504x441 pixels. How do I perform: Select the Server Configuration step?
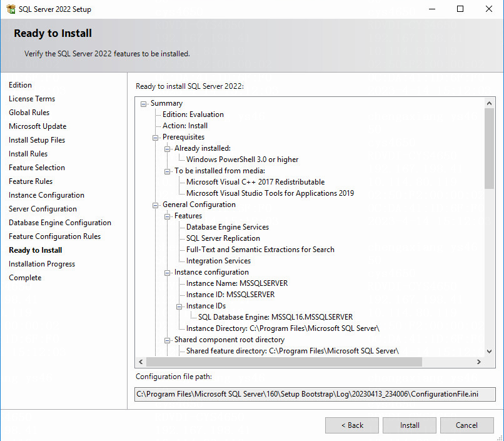point(43,209)
